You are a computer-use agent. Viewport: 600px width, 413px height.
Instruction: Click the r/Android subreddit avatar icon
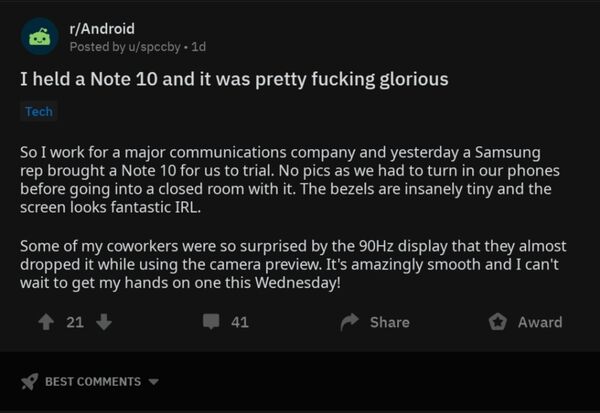(39, 37)
